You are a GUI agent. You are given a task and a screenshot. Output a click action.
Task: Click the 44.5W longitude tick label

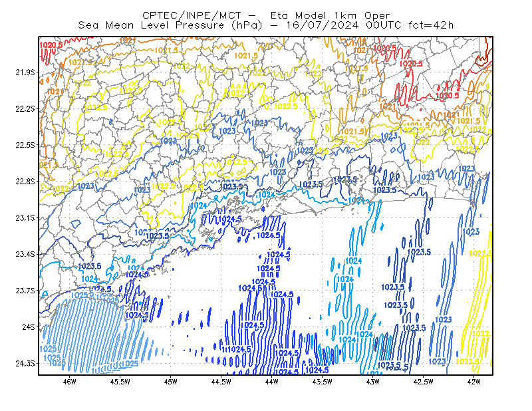point(221,382)
